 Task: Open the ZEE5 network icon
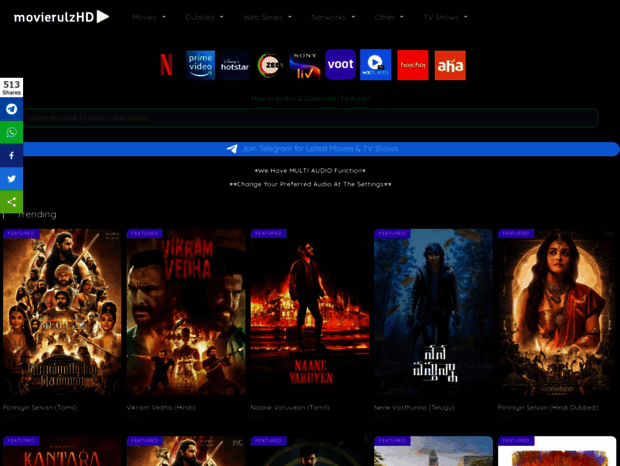(x=270, y=65)
